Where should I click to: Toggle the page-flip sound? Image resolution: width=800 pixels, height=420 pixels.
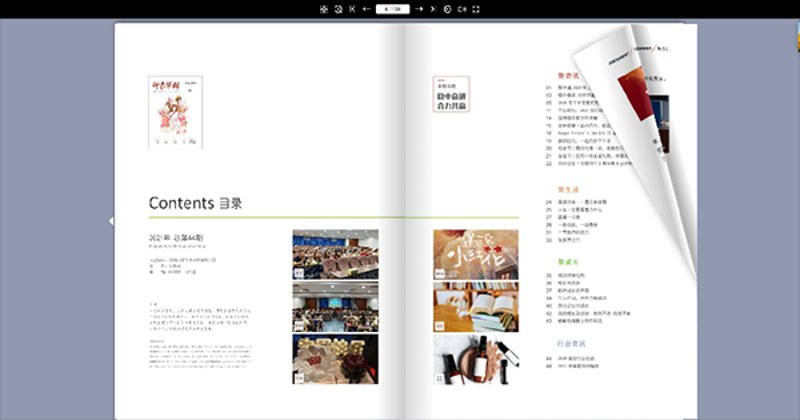tap(462, 9)
